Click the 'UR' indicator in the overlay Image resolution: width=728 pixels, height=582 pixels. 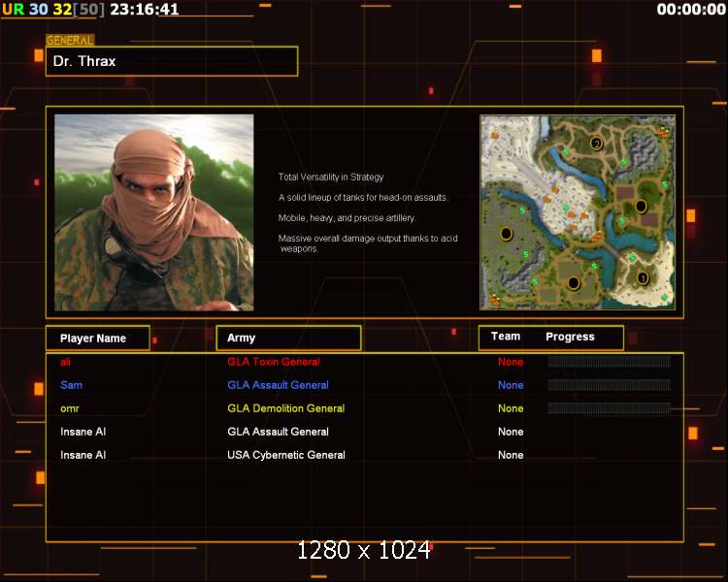click(x=13, y=10)
